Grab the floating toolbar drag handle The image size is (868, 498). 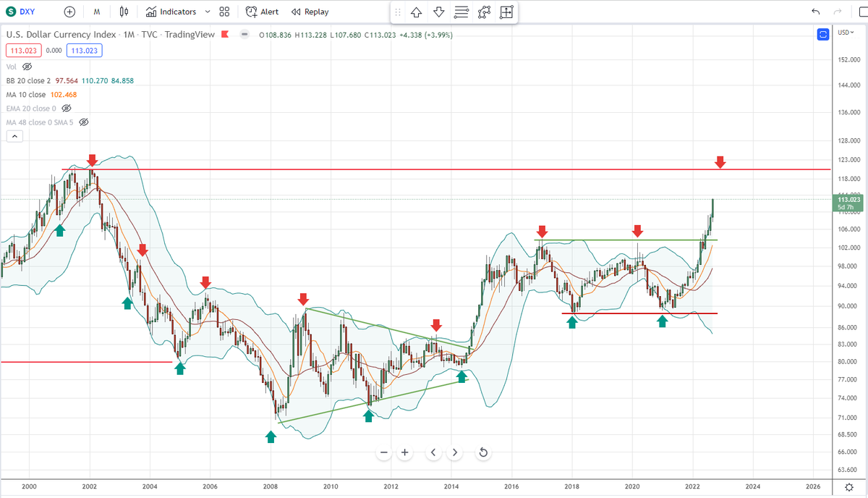[397, 12]
